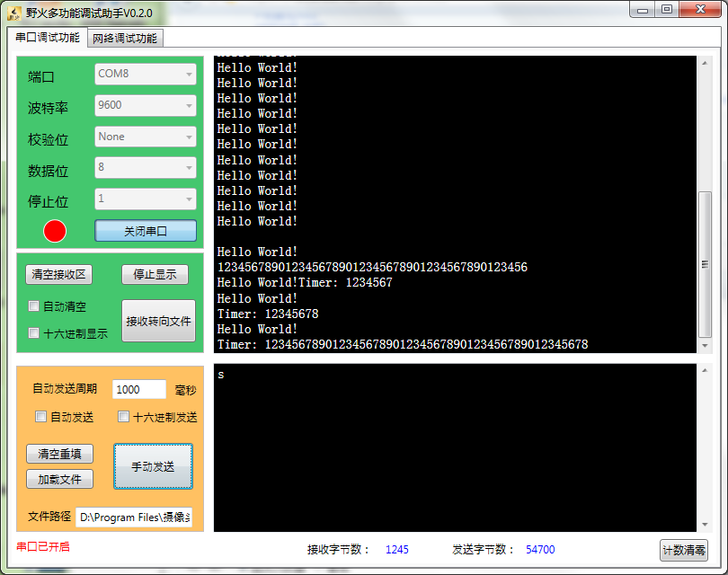
Task: Click the 串口已开启 status text
Action: click(43, 546)
